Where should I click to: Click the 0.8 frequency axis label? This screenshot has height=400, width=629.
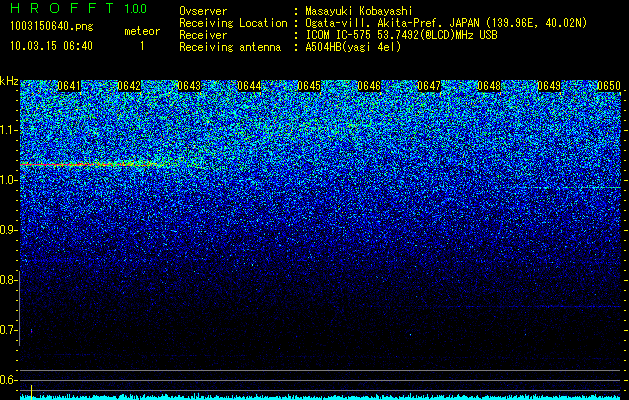tap(9, 280)
